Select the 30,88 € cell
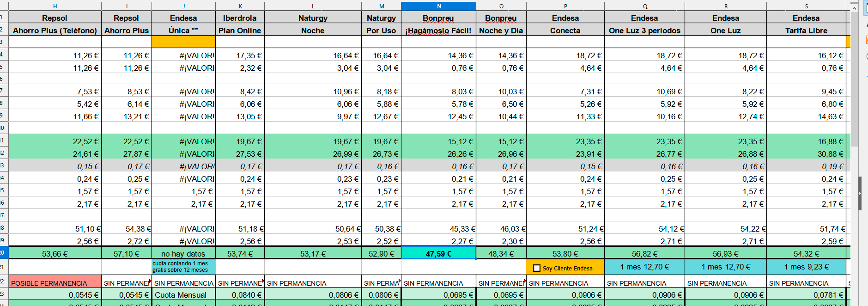Viewport: 868px width, 306px height. pyautogui.click(x=807, y=154)
